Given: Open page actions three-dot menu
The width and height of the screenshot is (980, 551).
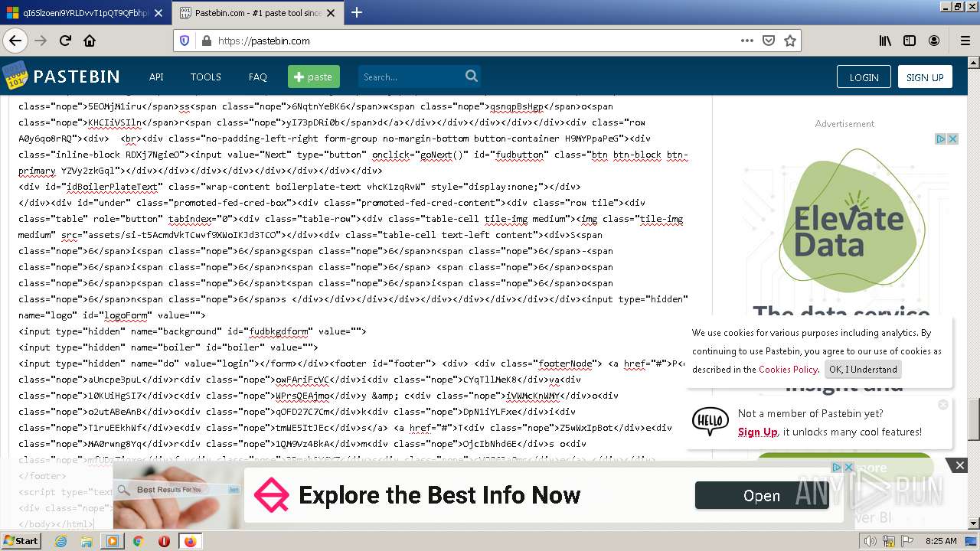Looking at the screenshot, I should pos(747,41).
